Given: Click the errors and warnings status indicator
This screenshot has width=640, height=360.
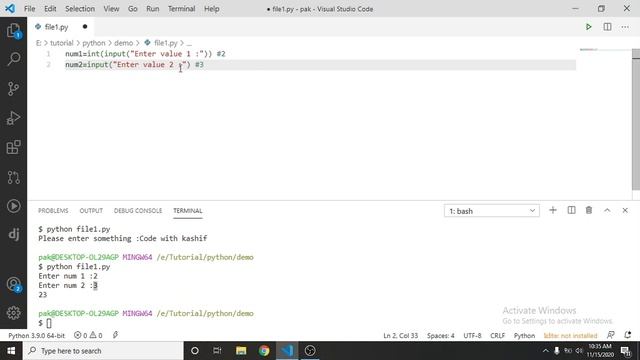Looking at the screenshot, I should coord(88,336).
